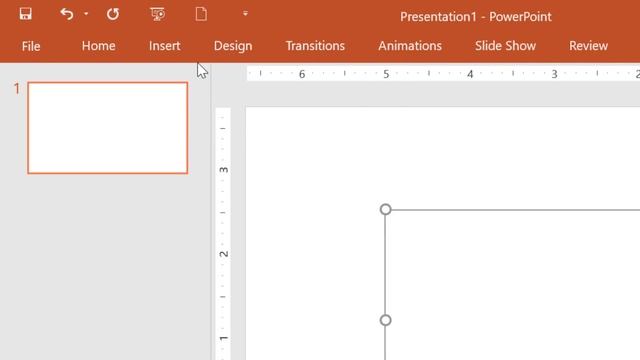Open Customize Quick Access Toolbar dropdown
This screenshot has width=640, height=360.
click(245, 14)
